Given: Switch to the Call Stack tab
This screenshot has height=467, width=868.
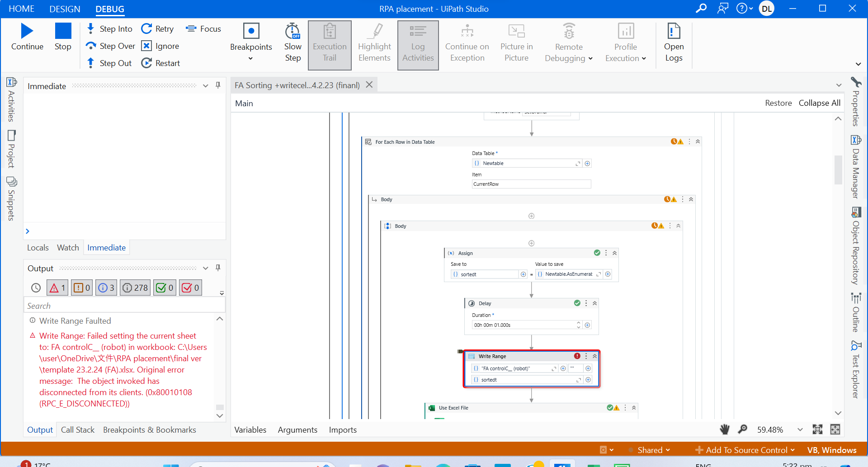Looking at the screenshot, I should tap(77, 429).
